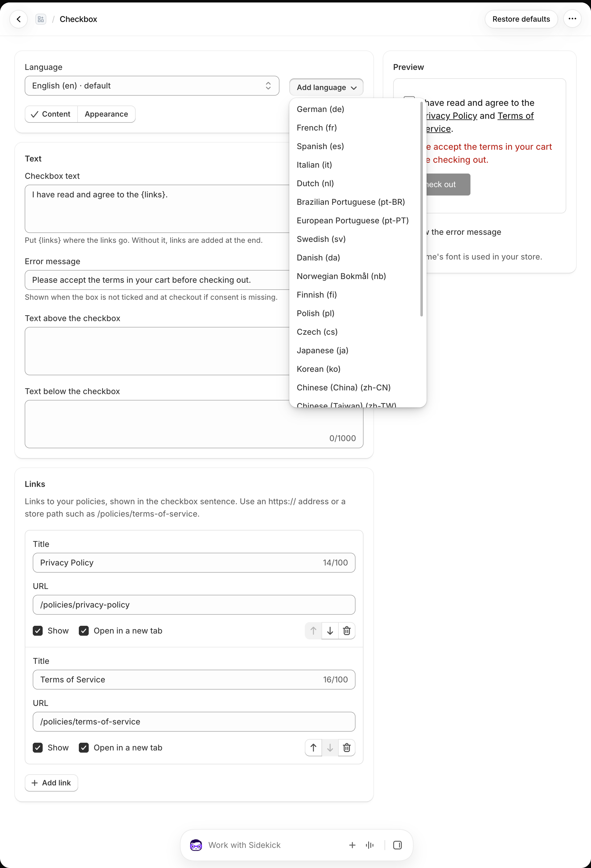Edit the Privacy Policy title field
591x868 pixels.
(194, 562)
